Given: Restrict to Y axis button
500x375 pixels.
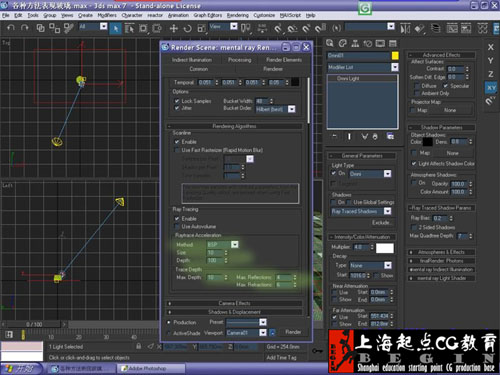Looking at the screenshot, I should [491, 61].
